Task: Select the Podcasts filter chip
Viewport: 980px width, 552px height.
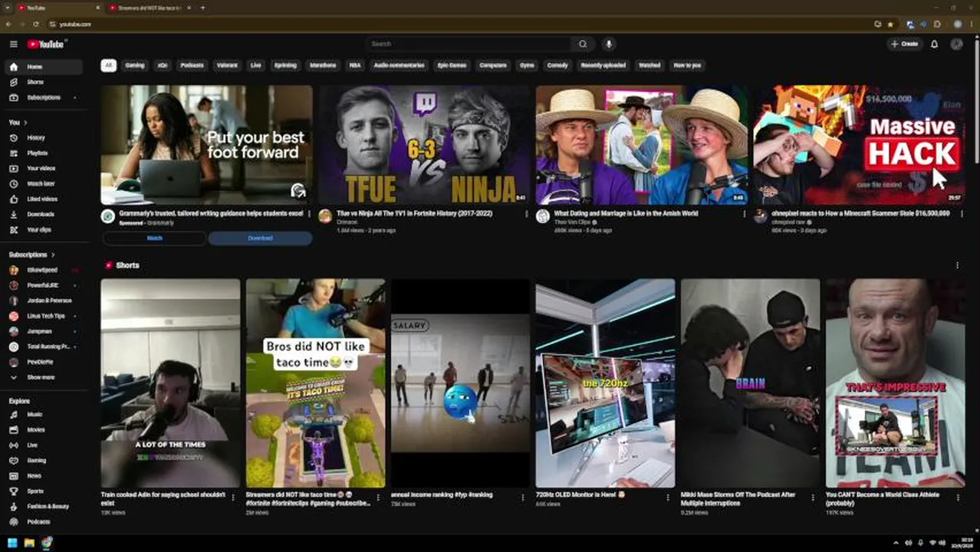Action: 192,65
